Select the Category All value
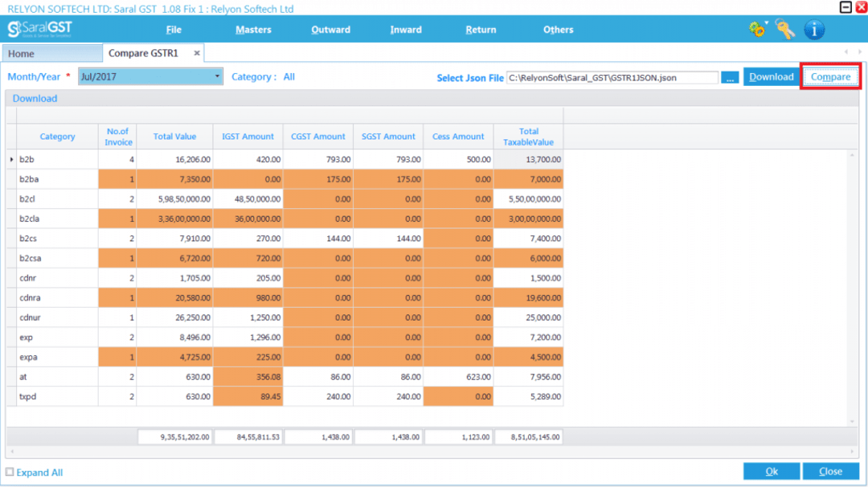This screenshot has height=487, width=868. [289, 77]
